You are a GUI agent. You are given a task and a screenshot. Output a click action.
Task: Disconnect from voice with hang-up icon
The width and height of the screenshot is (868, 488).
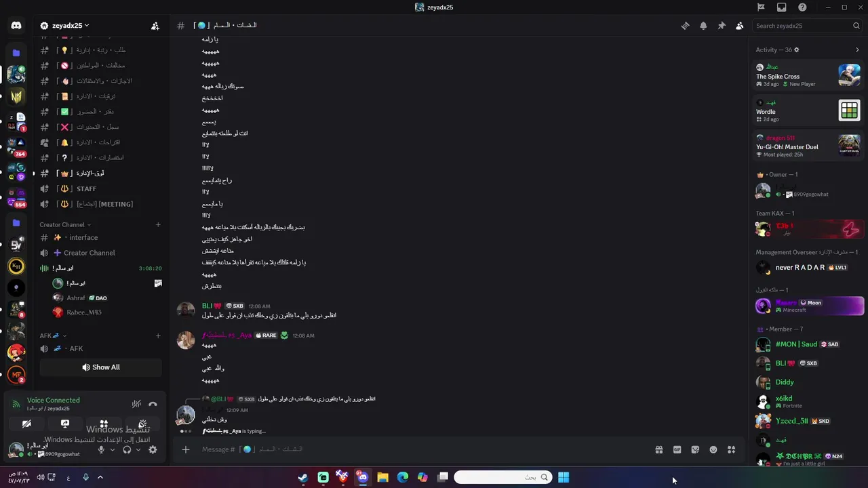click(x=153, y=404)
